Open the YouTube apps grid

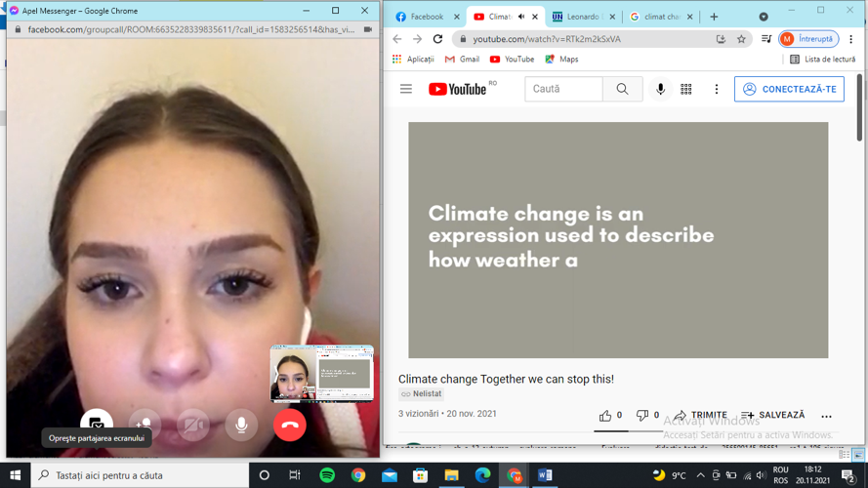[686, 89]
